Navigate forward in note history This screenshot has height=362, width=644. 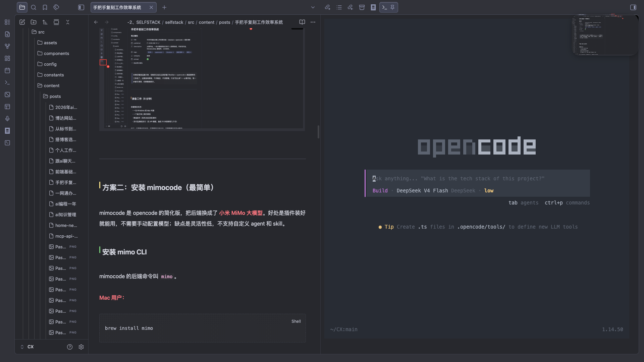pos(107,22)
